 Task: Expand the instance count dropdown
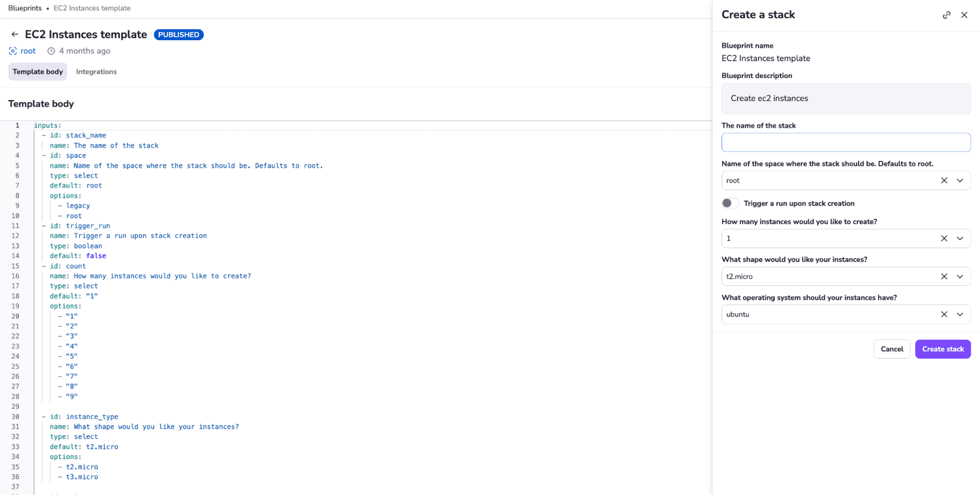(x=960, y=238)
